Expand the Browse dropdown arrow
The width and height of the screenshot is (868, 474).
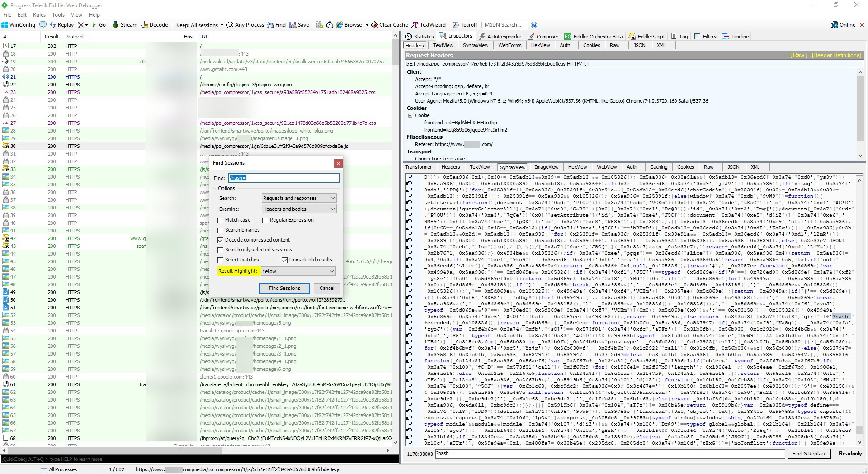pyautogui.click(x=367, y=25)
